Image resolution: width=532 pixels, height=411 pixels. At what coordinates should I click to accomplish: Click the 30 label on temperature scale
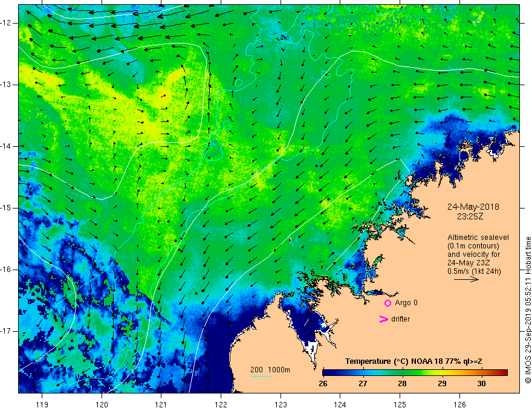point(481,384)
